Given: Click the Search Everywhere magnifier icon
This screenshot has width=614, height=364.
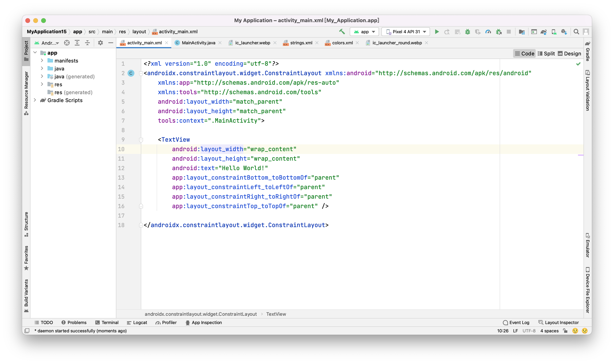Looking at the screenshot, I should pos(576,32).
